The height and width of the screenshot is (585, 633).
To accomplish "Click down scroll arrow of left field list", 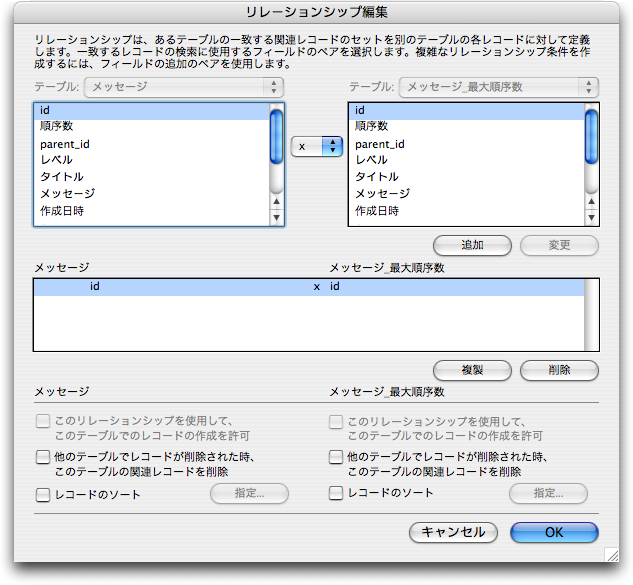I will (277, 218).
